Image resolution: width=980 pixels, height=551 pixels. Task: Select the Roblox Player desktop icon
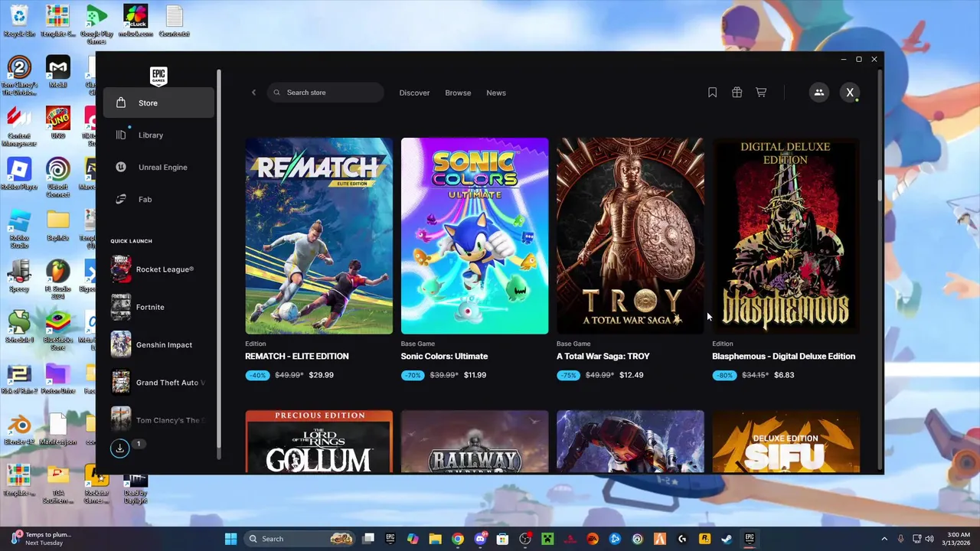pyautogui.click(x=19, y=174)
